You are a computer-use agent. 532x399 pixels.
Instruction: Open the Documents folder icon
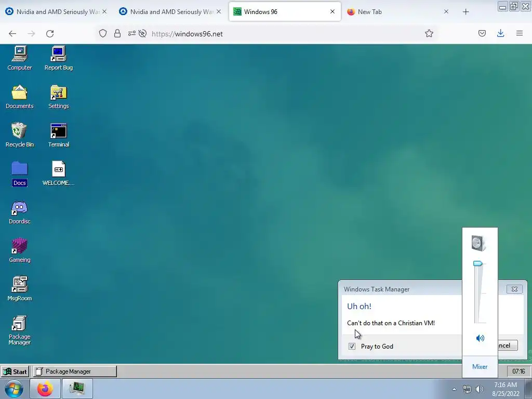[x=20, y=97]
